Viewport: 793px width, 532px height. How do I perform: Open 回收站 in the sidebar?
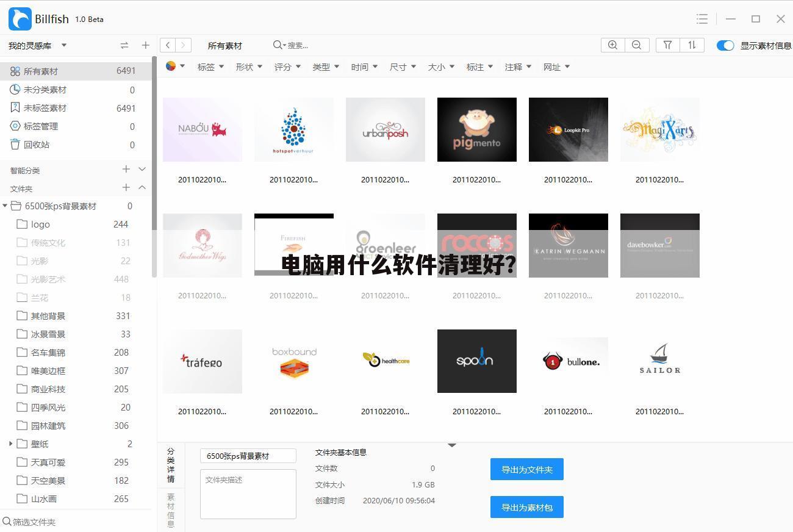[76, 145]
